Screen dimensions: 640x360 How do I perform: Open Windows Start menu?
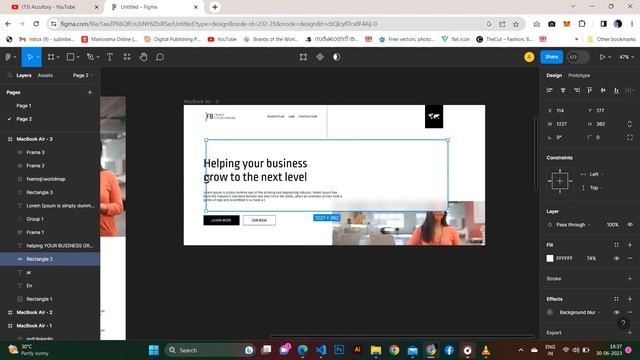[154, 350]
